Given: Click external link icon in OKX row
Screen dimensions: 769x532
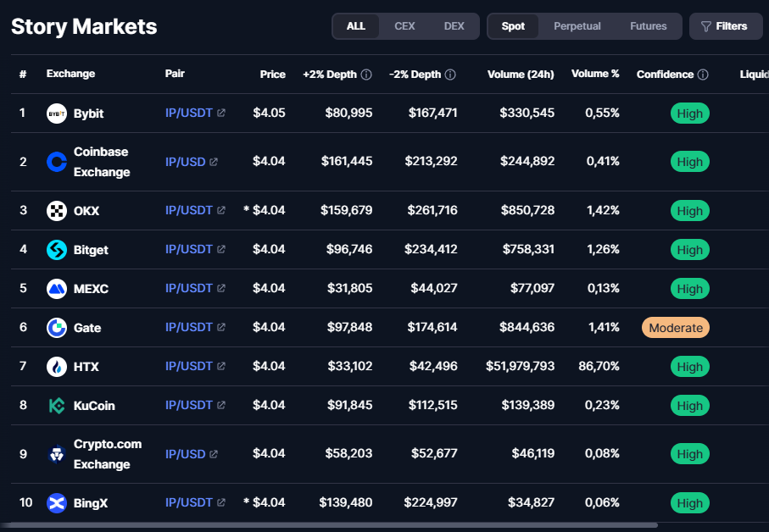Looking at the screenshot, I should click(221, 210).
